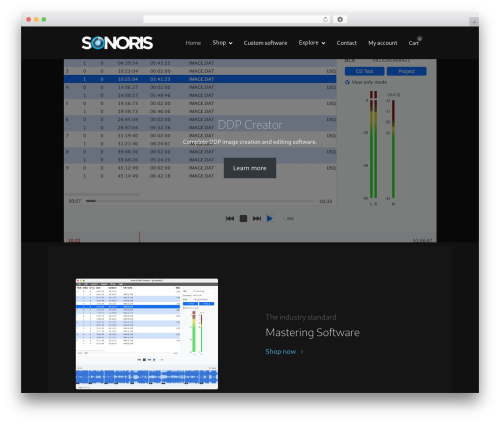The height and width of the screenshot is (423, 500).
Task: Click the Learn more button
Action: click(250, 168)
